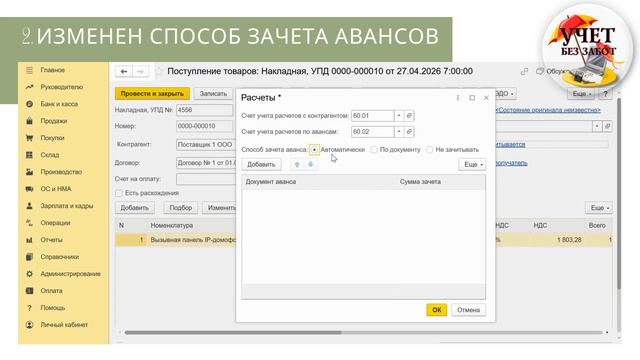640x360 pixels.
Task: Open the Оплата icon
Action: tap(29, 291)
